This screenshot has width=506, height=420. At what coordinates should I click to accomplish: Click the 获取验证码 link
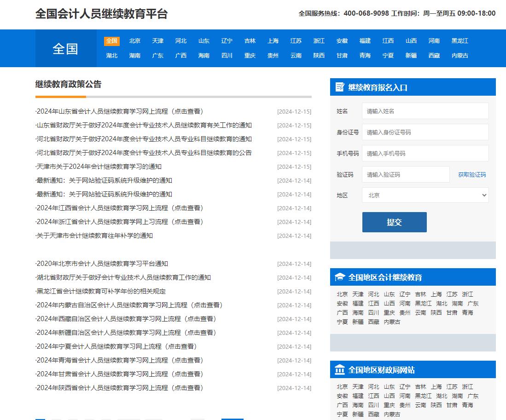coord(472,175)
